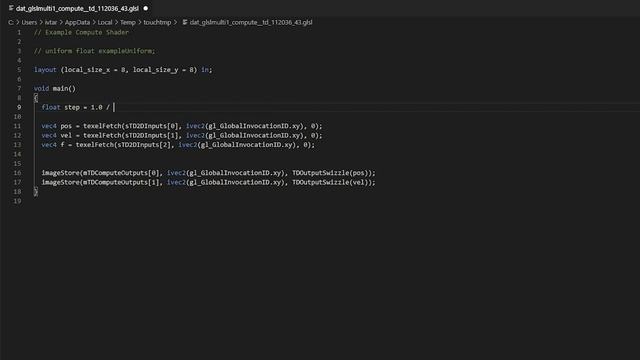Screen dimensions: 640x360
Task: Click 'TDOutputSwizzle(vel)' on line 17
Action: click(331, 182)
